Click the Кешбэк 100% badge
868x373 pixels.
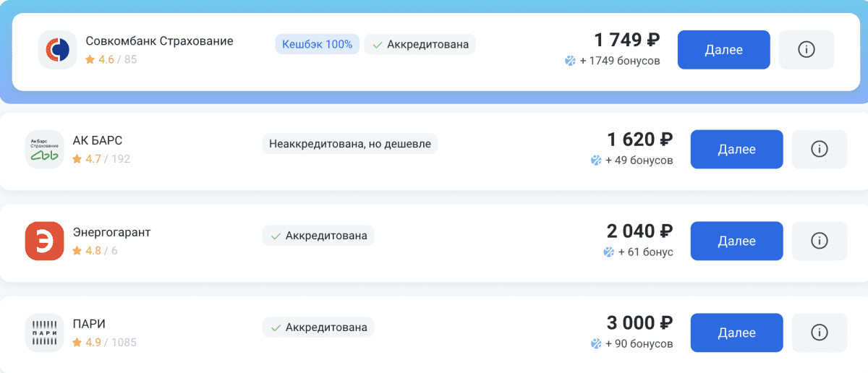point(317,44)
